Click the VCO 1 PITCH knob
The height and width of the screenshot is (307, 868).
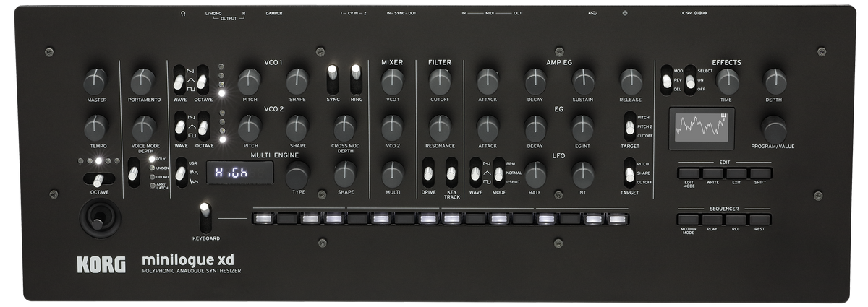coord(249,81)
